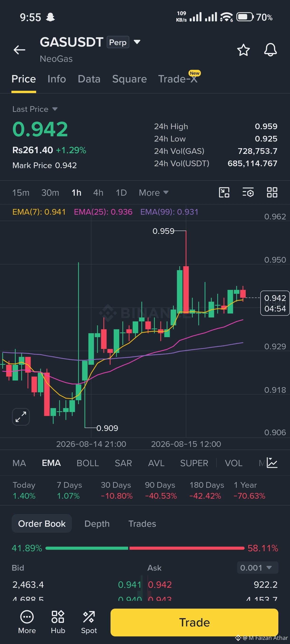Open chart drawing tools icon
The width and height of the screenshot is (290, 644).
coord(224,193)
